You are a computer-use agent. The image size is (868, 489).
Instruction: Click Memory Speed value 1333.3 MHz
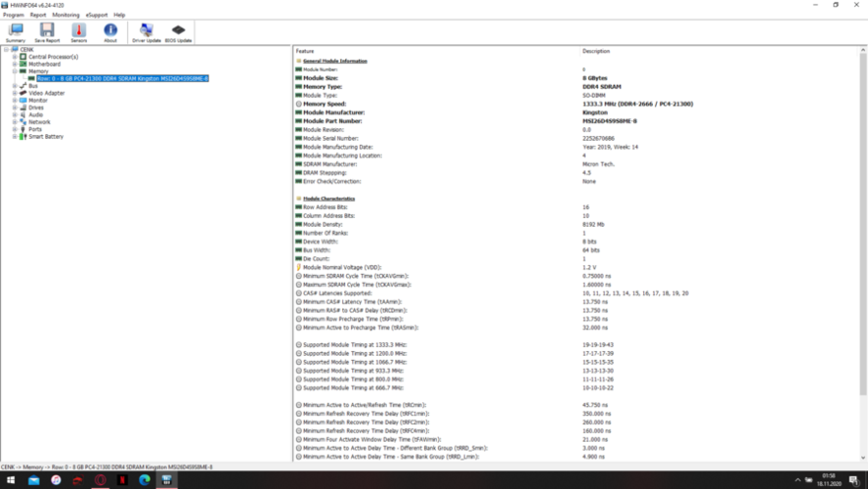637,104
